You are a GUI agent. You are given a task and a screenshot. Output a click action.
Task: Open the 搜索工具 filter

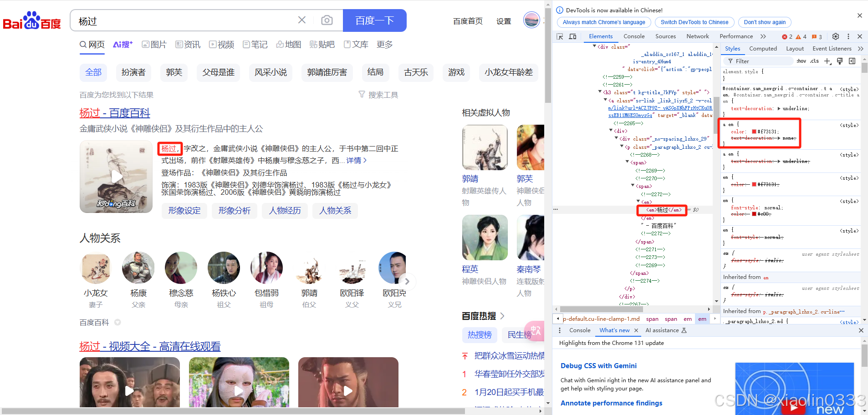[378, 95]
